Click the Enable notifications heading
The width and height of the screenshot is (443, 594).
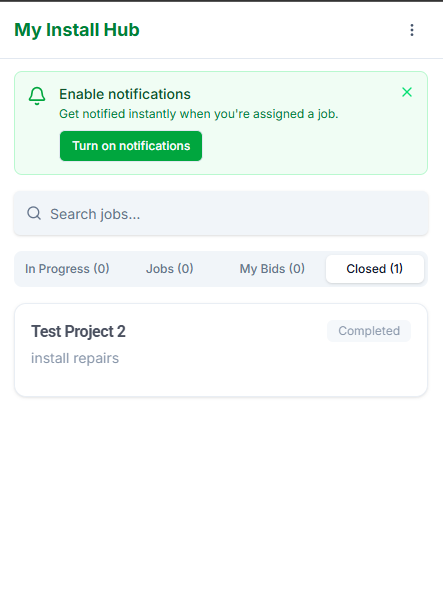[125, 94]
